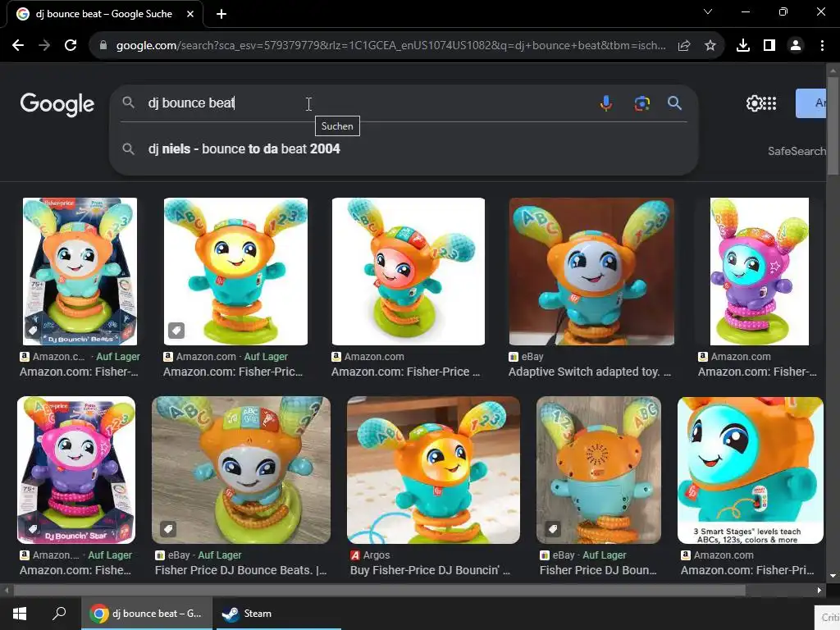Click the padlock site info icon

103,46
